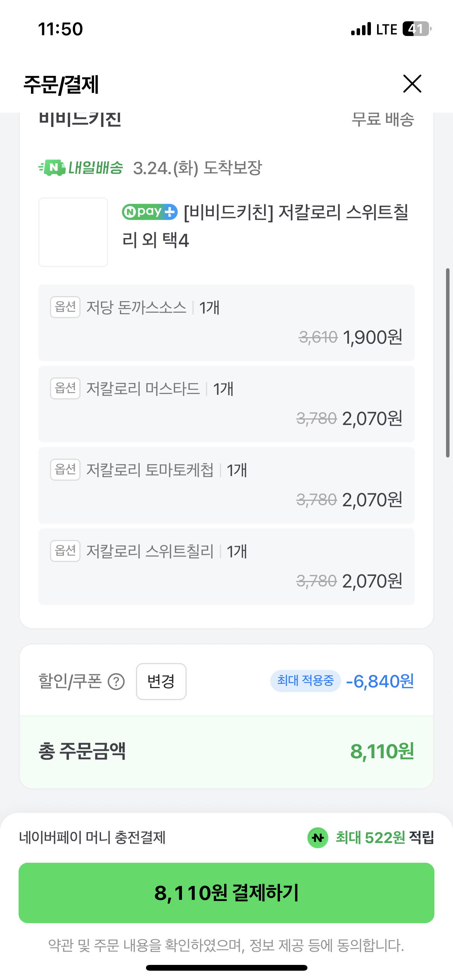453x980 pixels.
Task: Tap the 최대 522원 적립 reward text
Action: coord(384,838)
